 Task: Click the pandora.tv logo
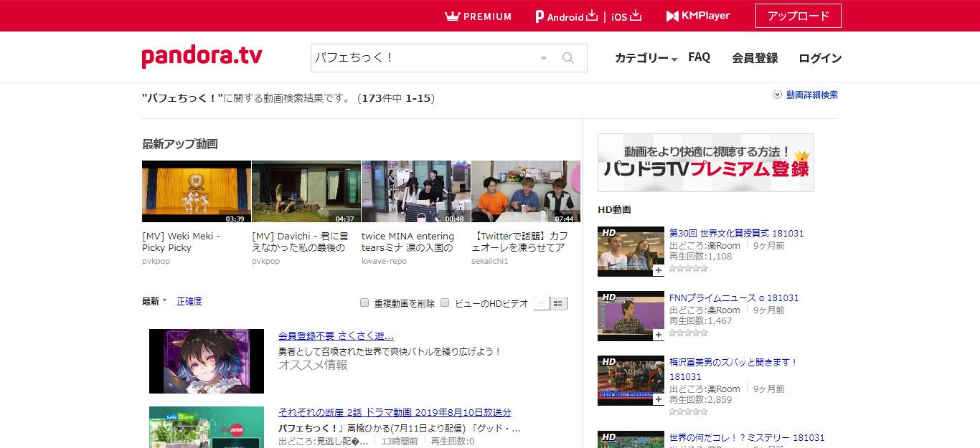[202, 57]
